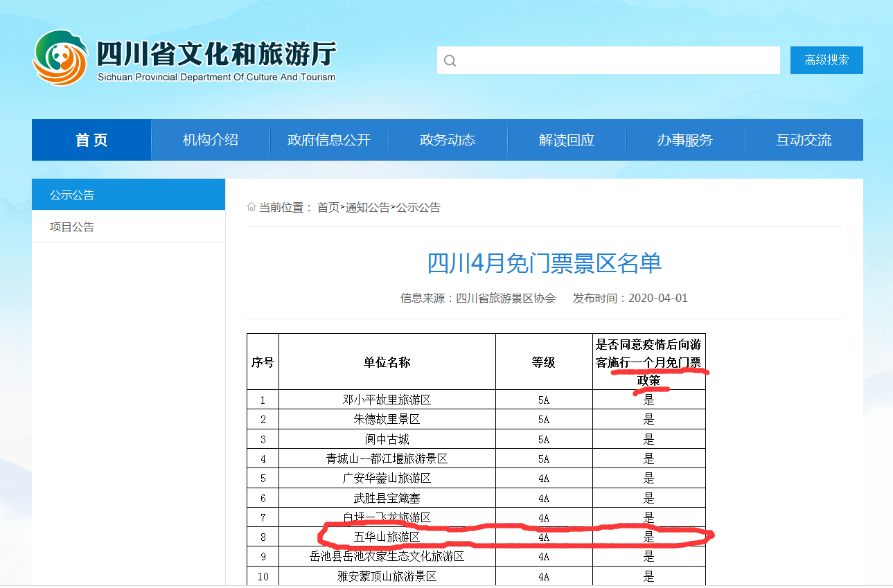Select 公示公告 in the left sidebar

coord(72,195)
